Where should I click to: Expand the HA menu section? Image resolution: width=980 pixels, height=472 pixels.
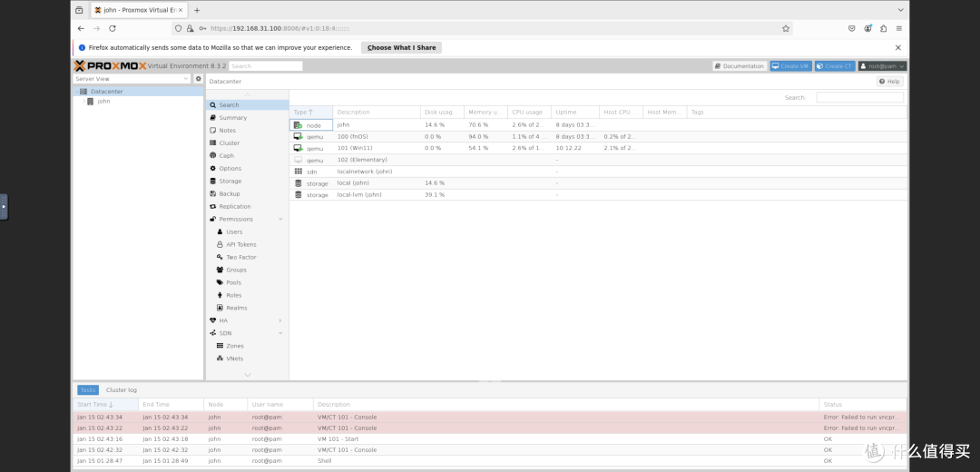pos(280,320)
